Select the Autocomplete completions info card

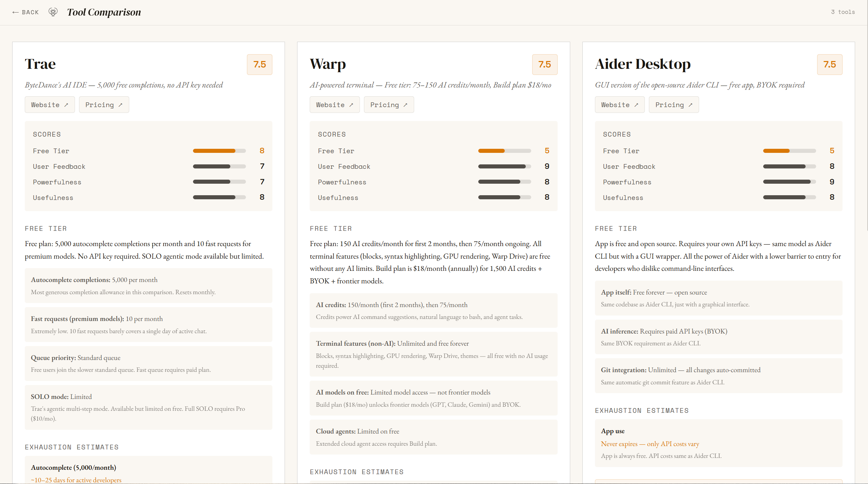click(148, 285)
